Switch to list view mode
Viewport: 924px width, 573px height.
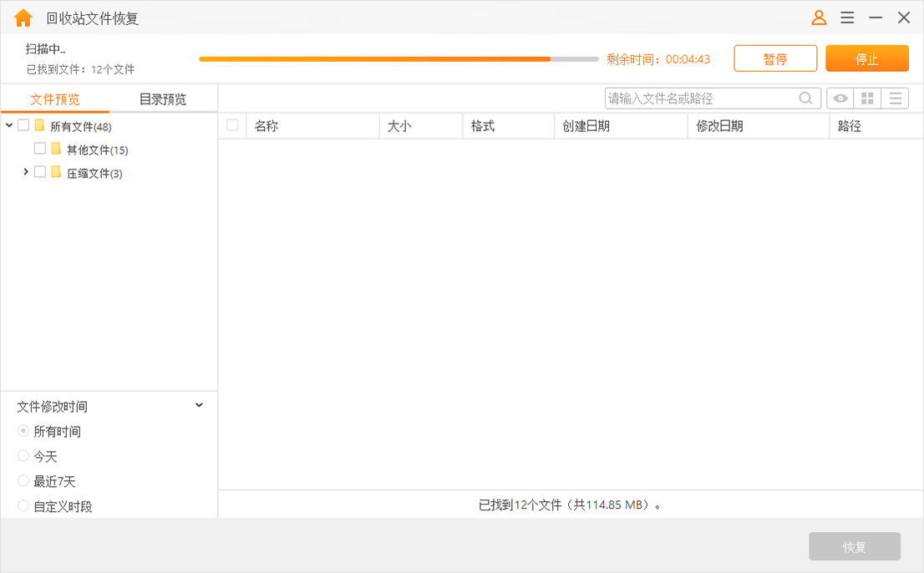(x=895, y=99)
